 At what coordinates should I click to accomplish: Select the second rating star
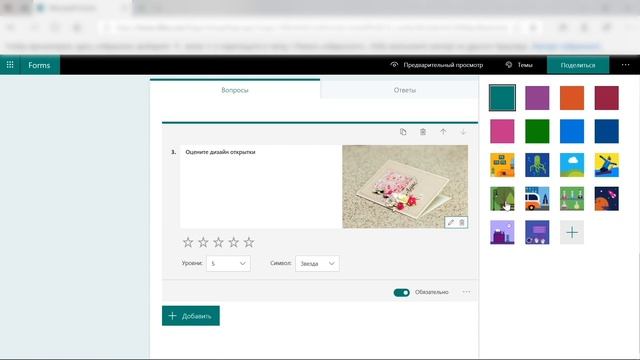coord(203,242)
